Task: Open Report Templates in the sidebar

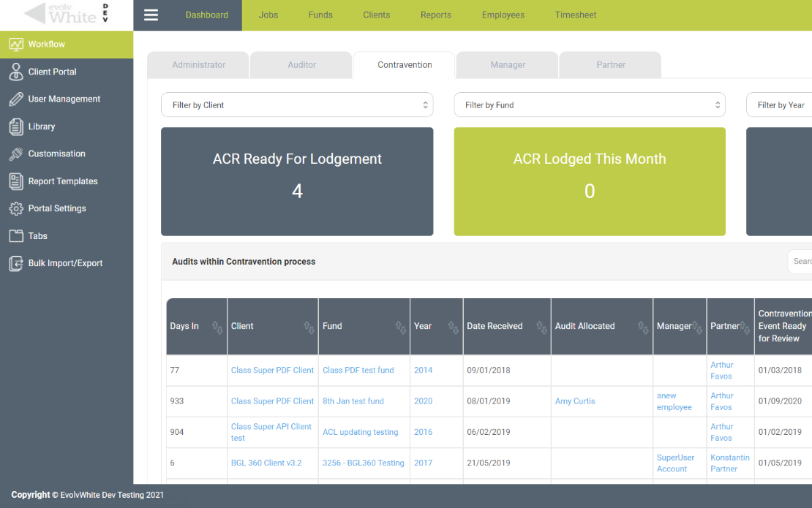Action: click(x=67, y=181)
